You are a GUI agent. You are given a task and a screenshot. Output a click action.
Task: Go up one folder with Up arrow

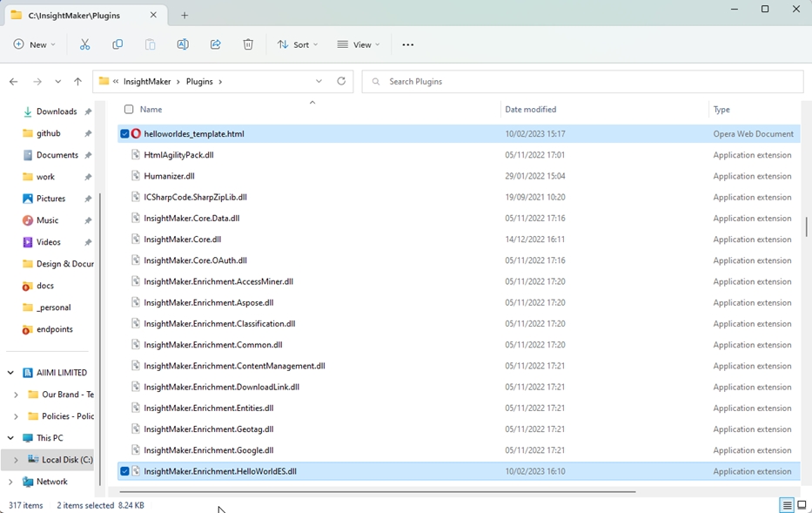coord(77,82)
